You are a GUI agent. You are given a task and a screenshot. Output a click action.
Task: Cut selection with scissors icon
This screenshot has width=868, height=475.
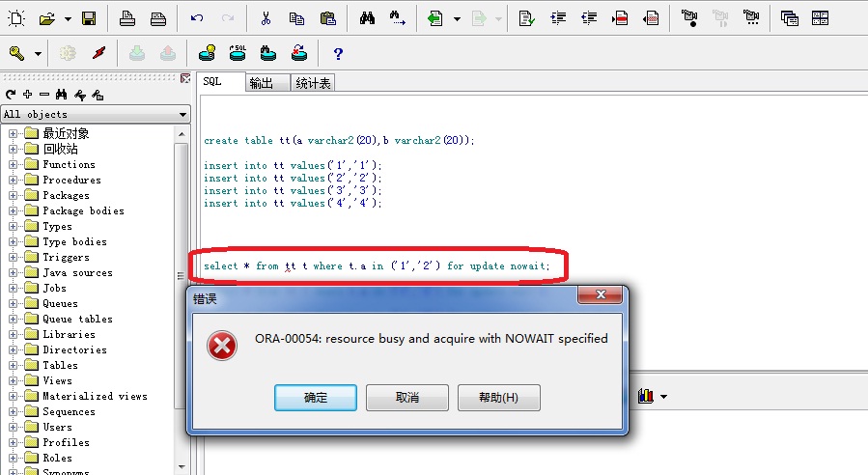[x=266, y=18]
